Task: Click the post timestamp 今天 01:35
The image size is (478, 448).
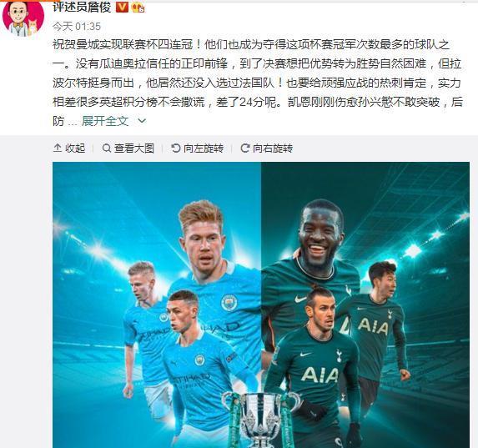Action: 77,27
